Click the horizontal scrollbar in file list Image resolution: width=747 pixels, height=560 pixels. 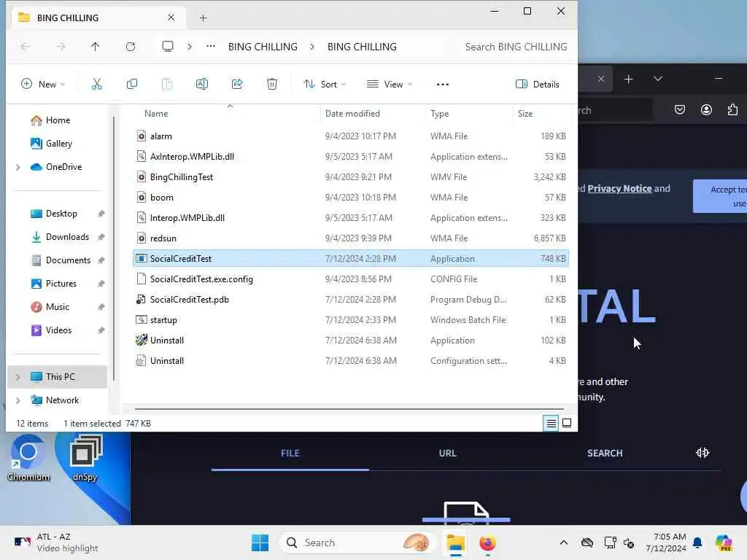(x=349, y=408)
